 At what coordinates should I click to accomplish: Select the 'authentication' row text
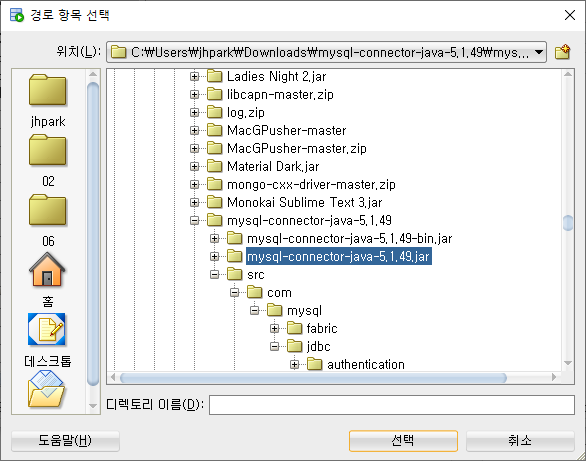coord(366,364)
